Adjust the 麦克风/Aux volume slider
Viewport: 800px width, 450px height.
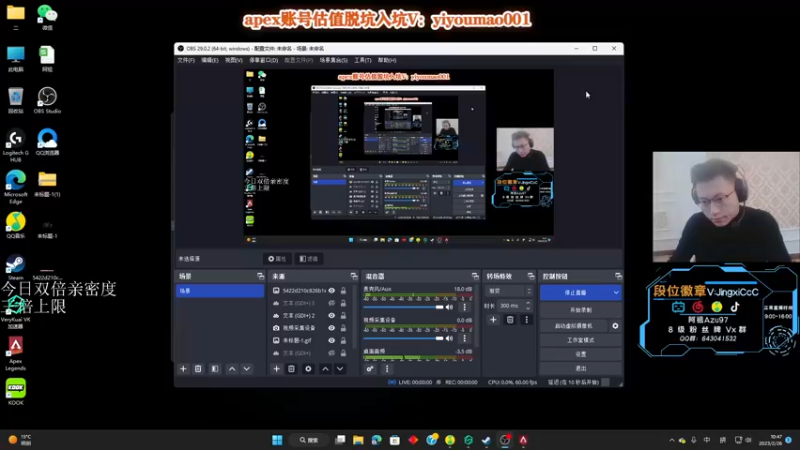point(403,307)
